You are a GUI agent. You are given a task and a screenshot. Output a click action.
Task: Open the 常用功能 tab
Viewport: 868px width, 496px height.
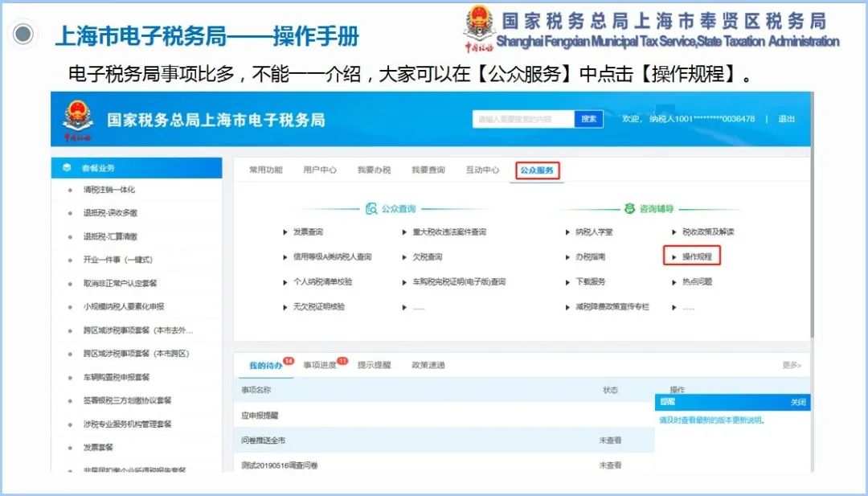pos(266,170)
